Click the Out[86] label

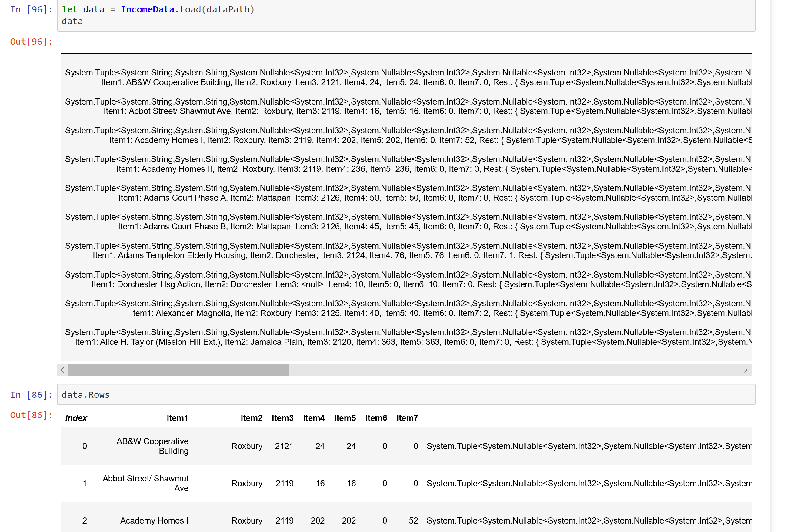pyautogui.click(x=31, y=415)
